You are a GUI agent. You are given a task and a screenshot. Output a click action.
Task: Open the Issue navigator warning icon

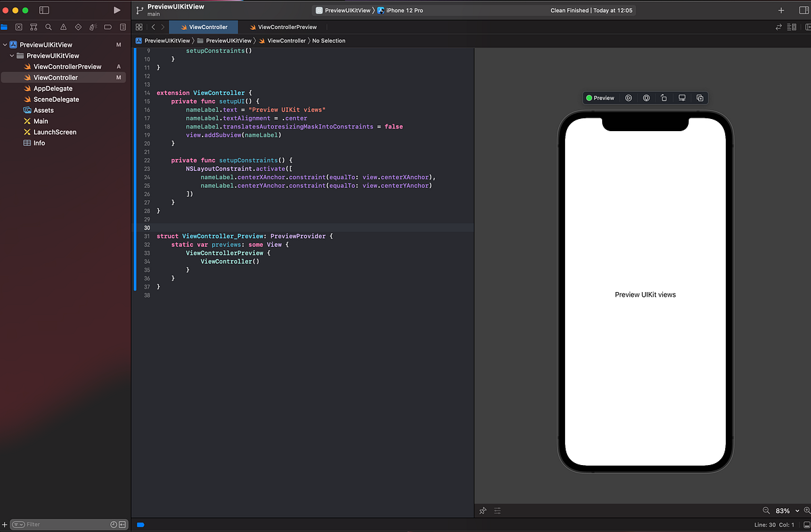click(64, 27)
